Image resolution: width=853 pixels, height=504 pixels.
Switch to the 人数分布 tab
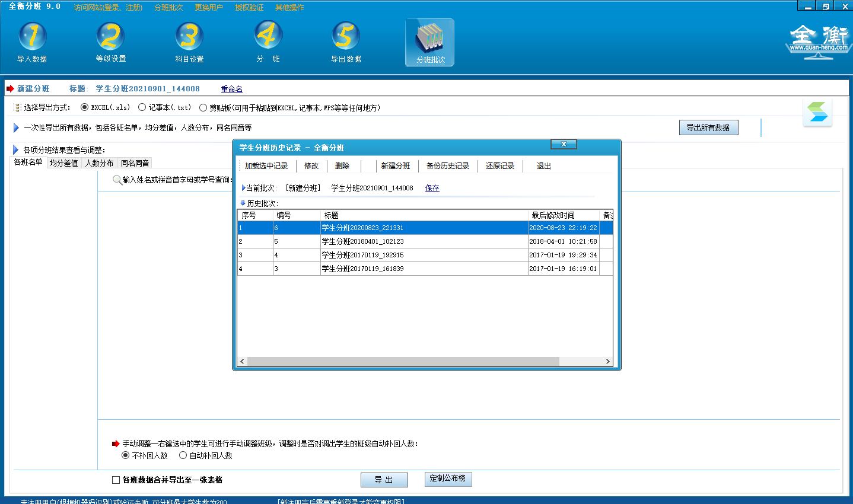point(99,163)
